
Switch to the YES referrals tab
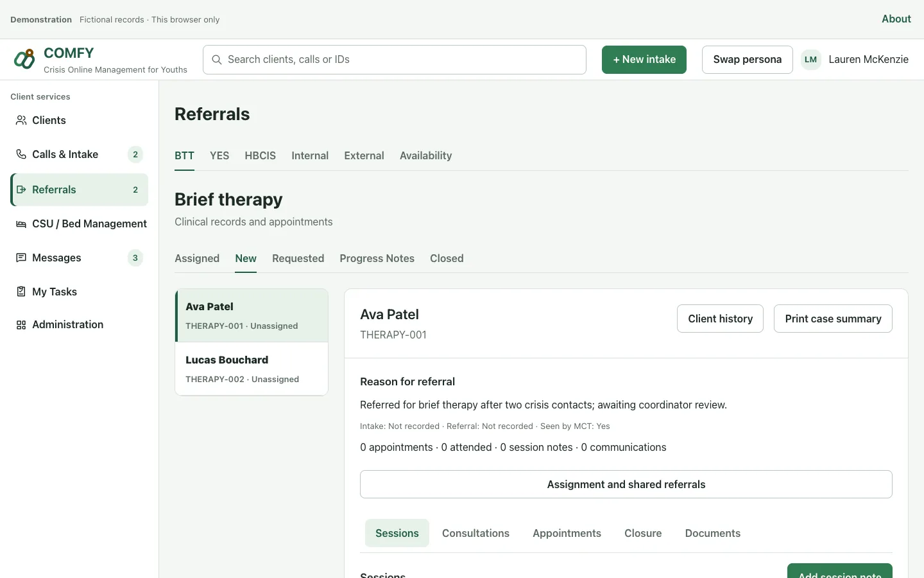coord(219,155)
